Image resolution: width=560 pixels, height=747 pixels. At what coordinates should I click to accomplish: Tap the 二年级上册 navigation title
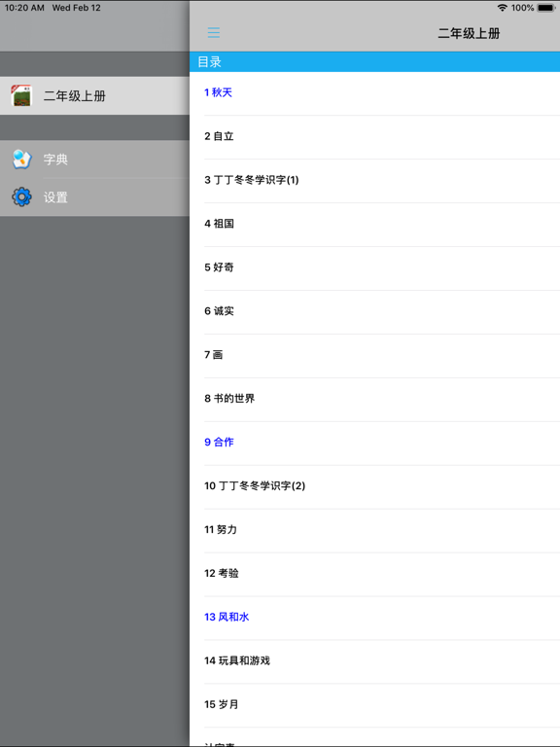(x=469, y=33)
